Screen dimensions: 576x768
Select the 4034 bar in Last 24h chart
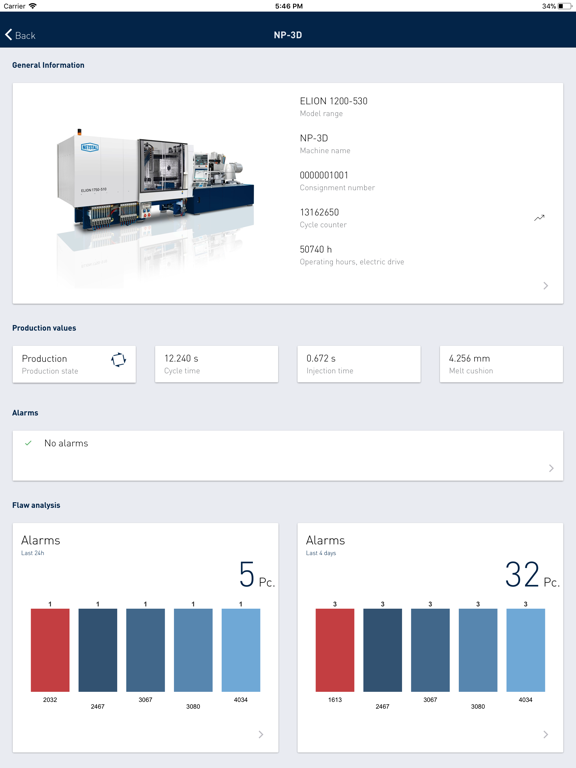pos(241,650)
